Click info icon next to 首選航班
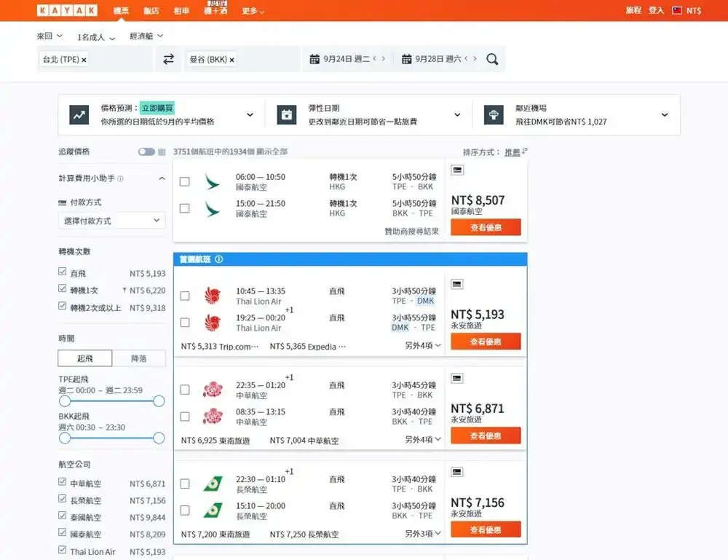Image resolution: width=728 pixels, height=560 pixels. (x=219, y=259)
